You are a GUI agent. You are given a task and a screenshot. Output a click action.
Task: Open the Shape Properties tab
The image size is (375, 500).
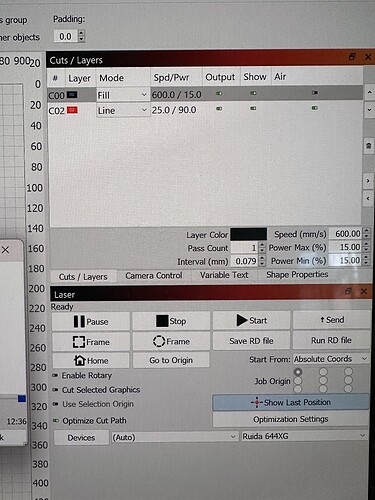[297, 274]
